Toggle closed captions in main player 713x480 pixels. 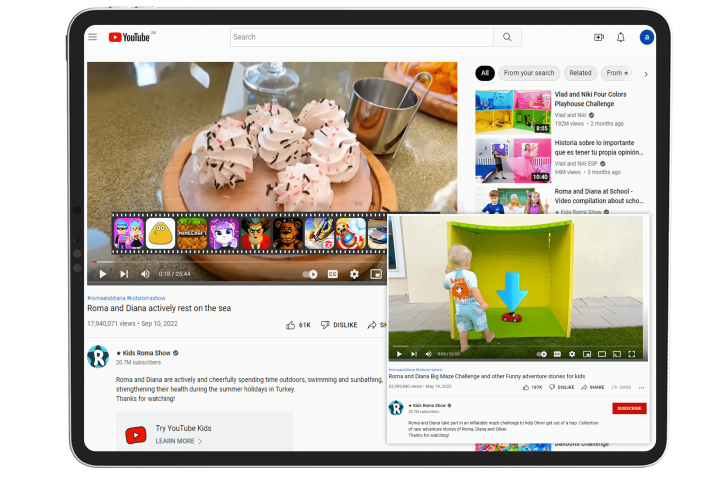click(333, 274)
